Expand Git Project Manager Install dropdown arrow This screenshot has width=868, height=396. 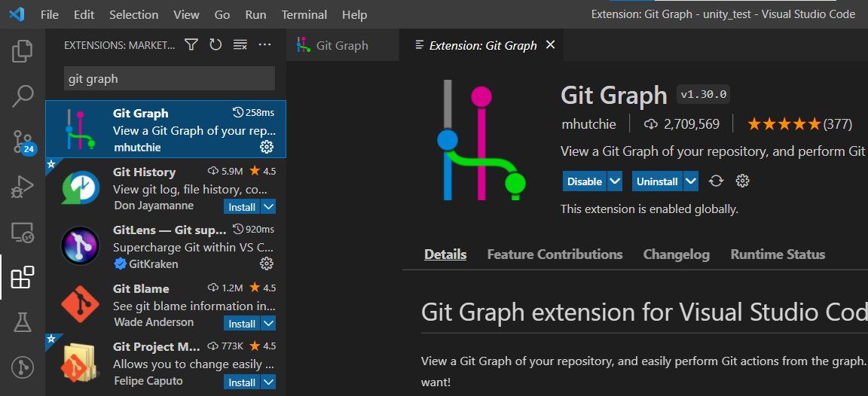tap(268, 382)
